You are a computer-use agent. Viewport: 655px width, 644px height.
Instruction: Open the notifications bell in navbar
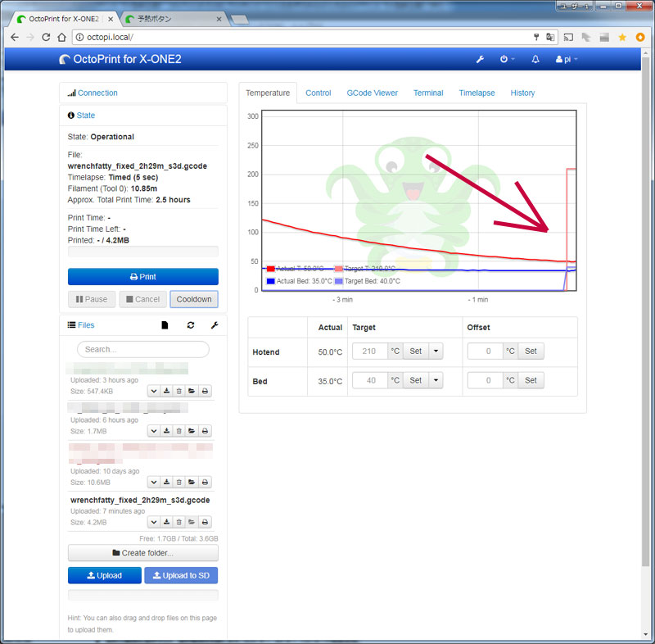click(x=535, y=59)
